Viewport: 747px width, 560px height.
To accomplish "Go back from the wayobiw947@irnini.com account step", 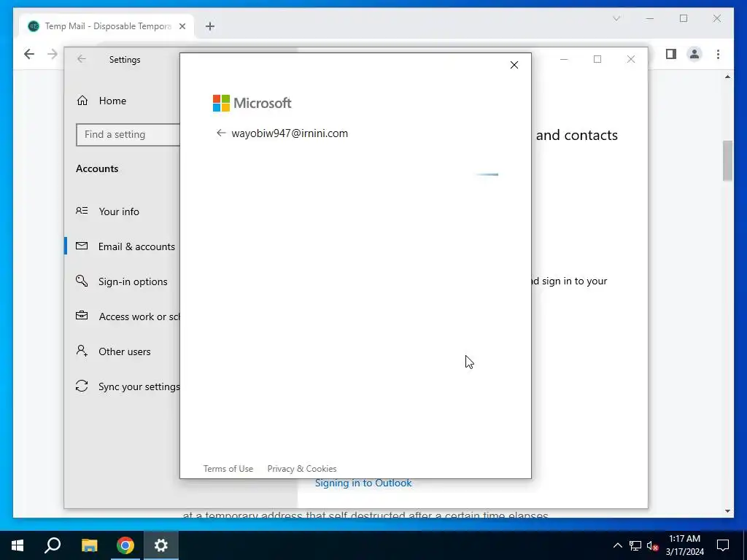I will click(x=220, y=133).
